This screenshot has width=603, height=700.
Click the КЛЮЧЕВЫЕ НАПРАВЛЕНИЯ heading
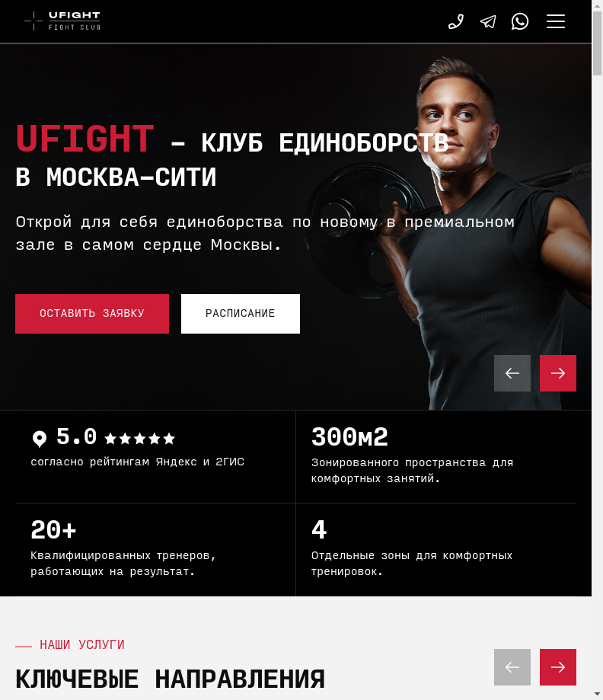click(170, 679)
